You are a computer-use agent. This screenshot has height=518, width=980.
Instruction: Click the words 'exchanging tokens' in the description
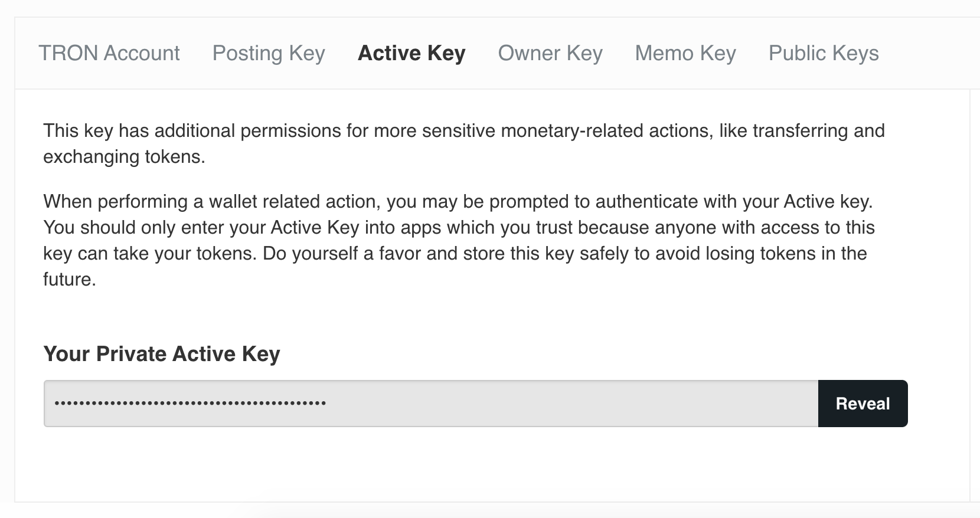click(123, 157)
